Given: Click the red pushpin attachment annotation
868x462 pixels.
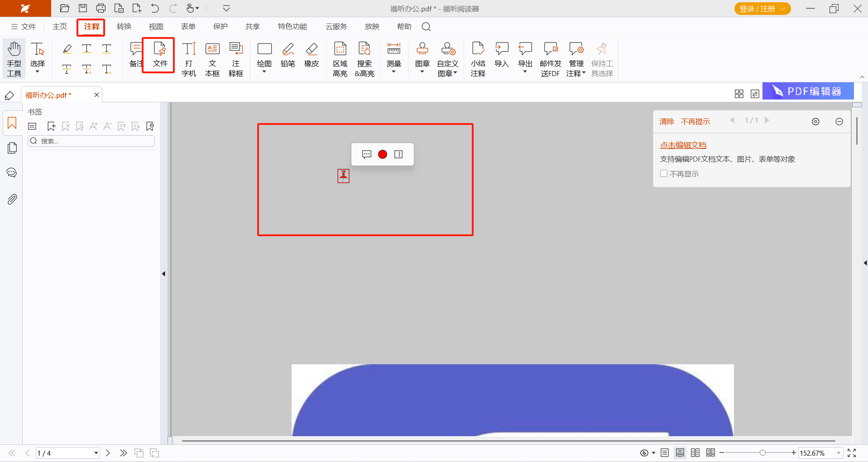Looking at the screenshot, I should pos(343,176).
